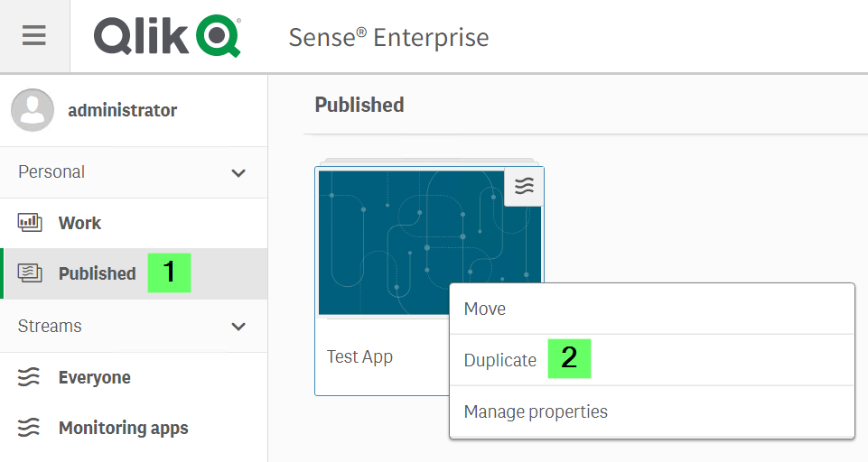Click the Sense Enterprise title text

(x=388, y=38)
